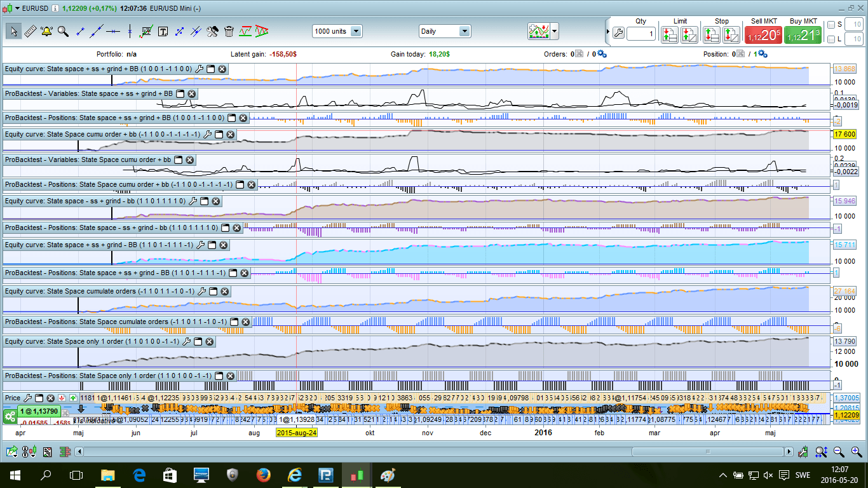Screen dimensions: 868x488
Task: Select the triangle pattern drawing tool
Action: [261, 31]
